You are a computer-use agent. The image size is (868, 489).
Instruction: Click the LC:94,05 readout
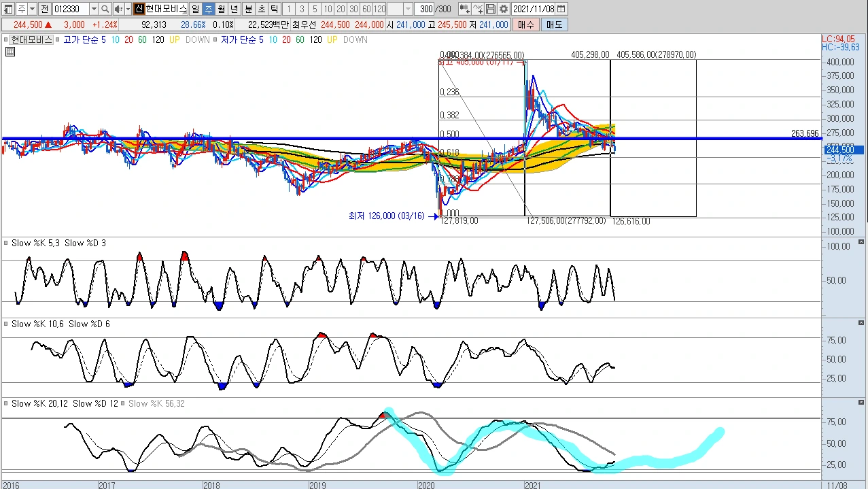click(x=838, y=39)
